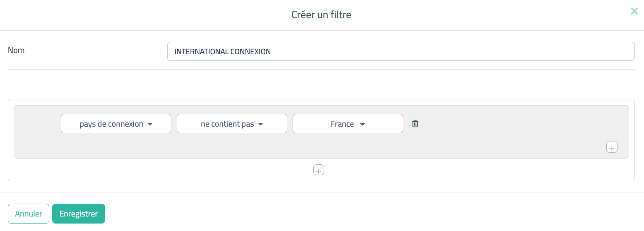Delete the France condition with trash icon

click(x=415, y=124)
